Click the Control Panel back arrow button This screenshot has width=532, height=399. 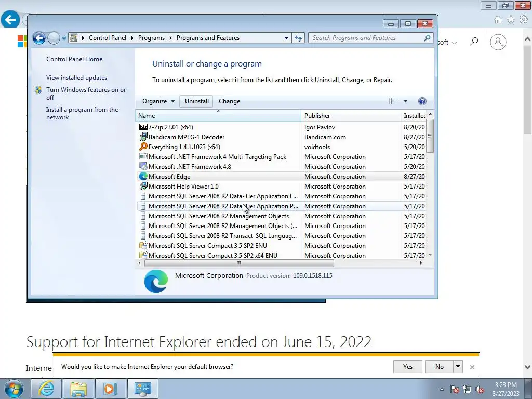[39, 38]
